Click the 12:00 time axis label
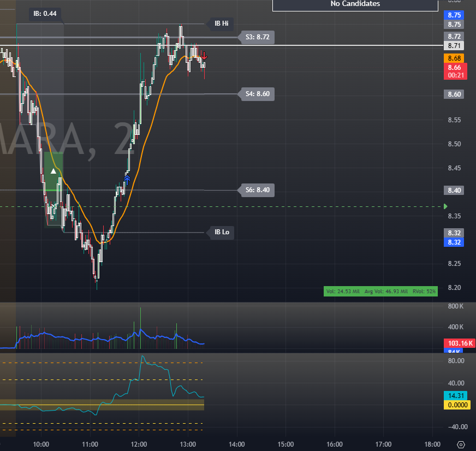This screenshot has width=476, height=451. pyautogui.click(x=139, y=444)
